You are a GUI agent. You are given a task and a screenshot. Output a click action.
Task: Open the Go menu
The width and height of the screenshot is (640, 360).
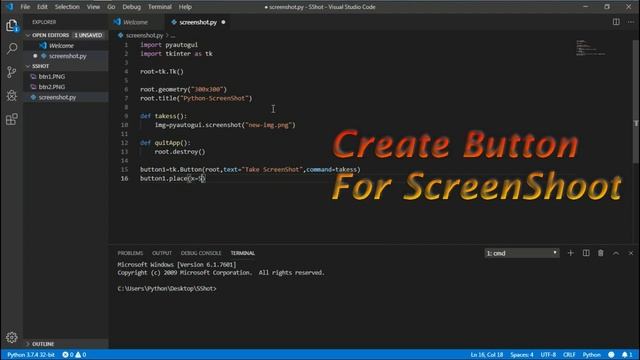111,7
